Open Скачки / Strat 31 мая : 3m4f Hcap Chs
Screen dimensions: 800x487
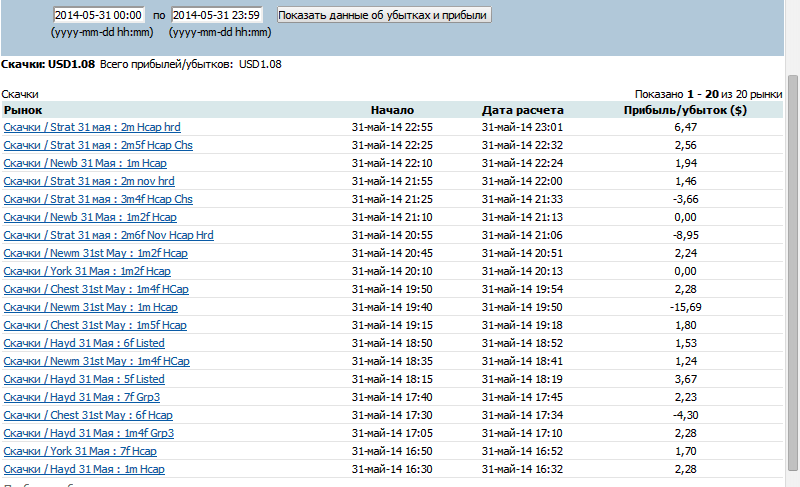click(x=98, y=199)
